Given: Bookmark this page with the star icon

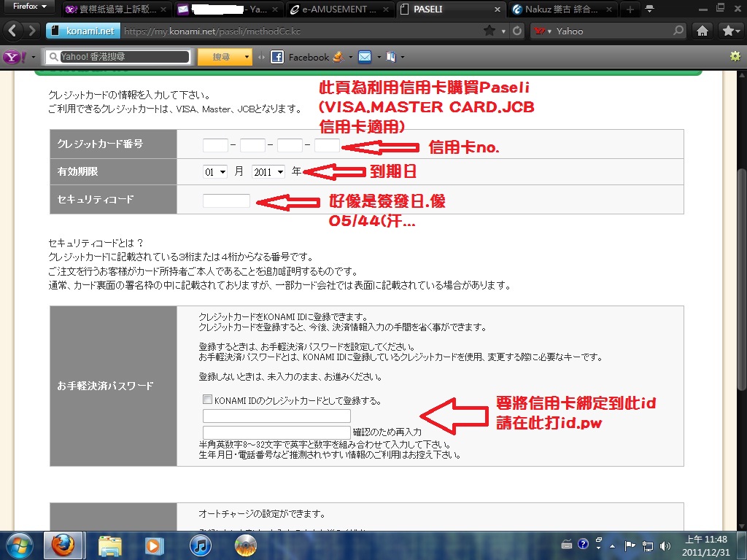Looking at the screenshot, I should coord(489,31).
